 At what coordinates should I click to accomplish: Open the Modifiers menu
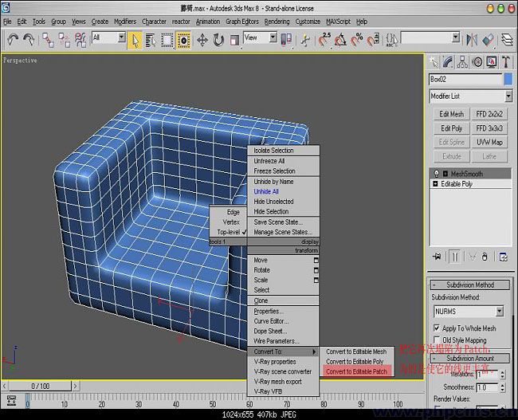click(x=125, y=22)
